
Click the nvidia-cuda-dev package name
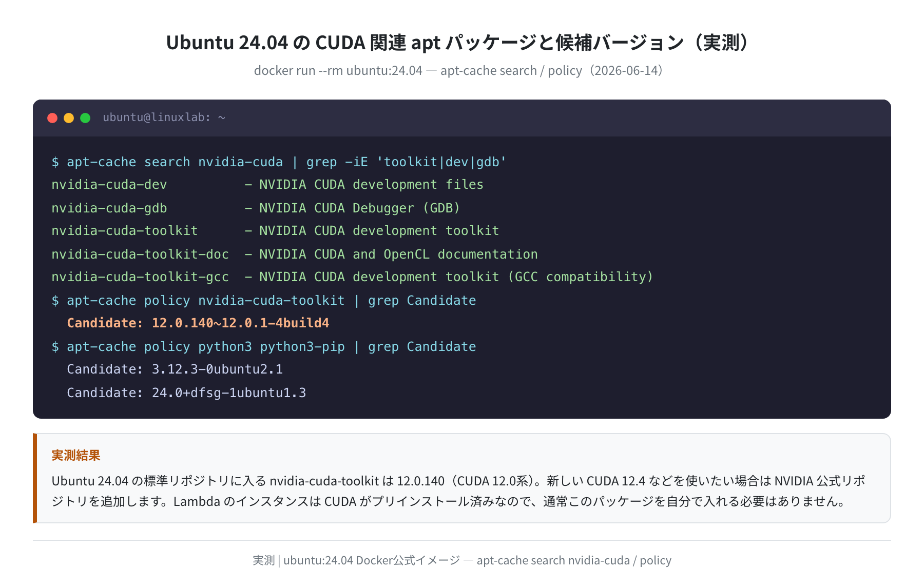[x=109, y=185]
